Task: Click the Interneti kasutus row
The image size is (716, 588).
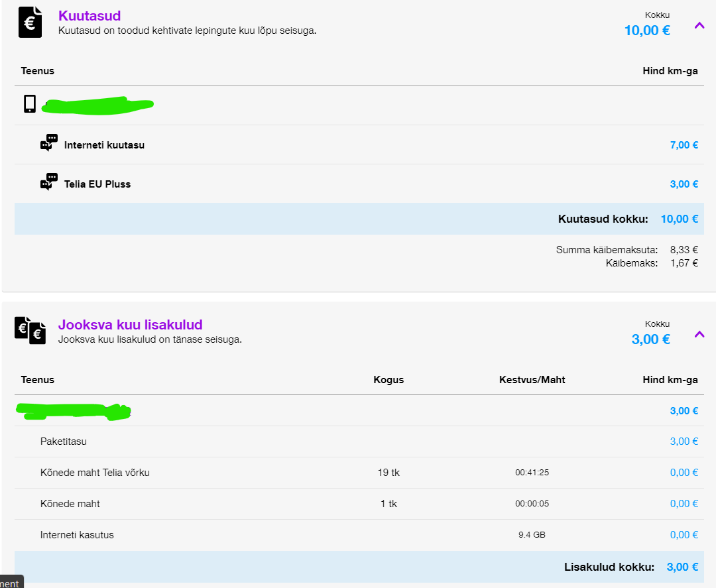Action: [x=77, y=535]
